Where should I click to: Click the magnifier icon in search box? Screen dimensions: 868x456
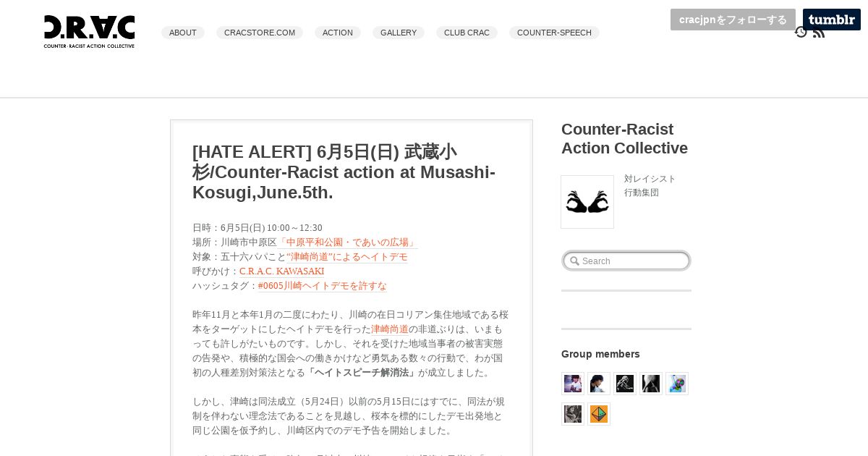tap(574, 261)
